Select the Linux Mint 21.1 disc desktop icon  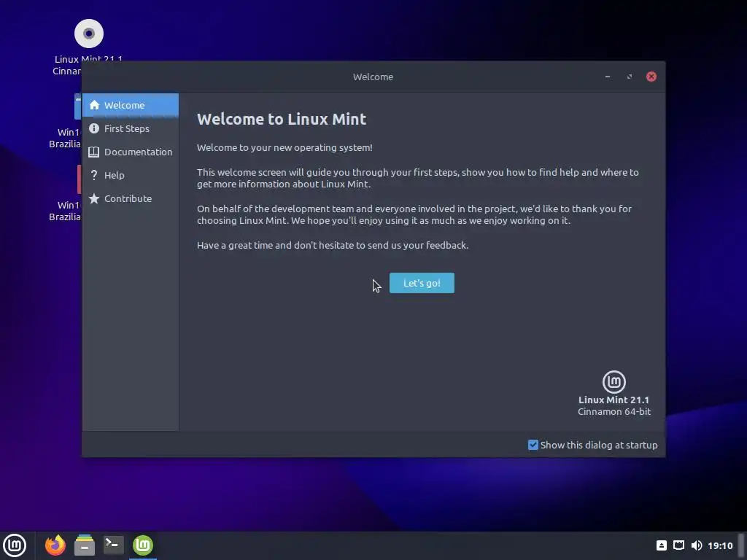point(88,34)
